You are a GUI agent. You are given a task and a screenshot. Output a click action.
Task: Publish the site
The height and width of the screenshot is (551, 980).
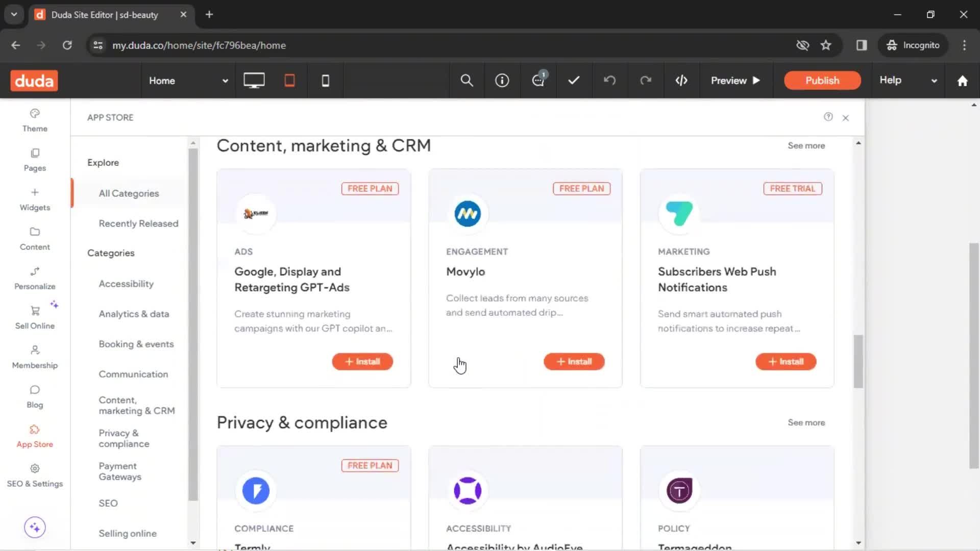click(822, 81)
